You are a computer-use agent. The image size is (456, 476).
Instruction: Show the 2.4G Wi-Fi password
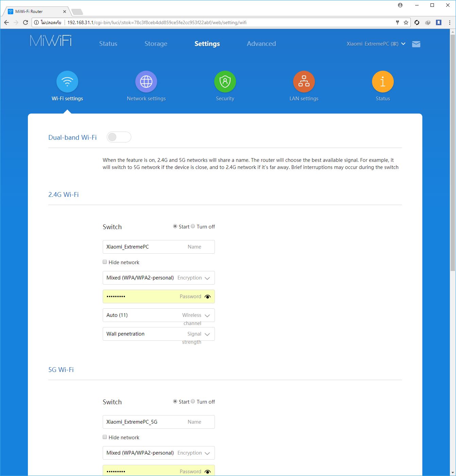click(207, 296)
